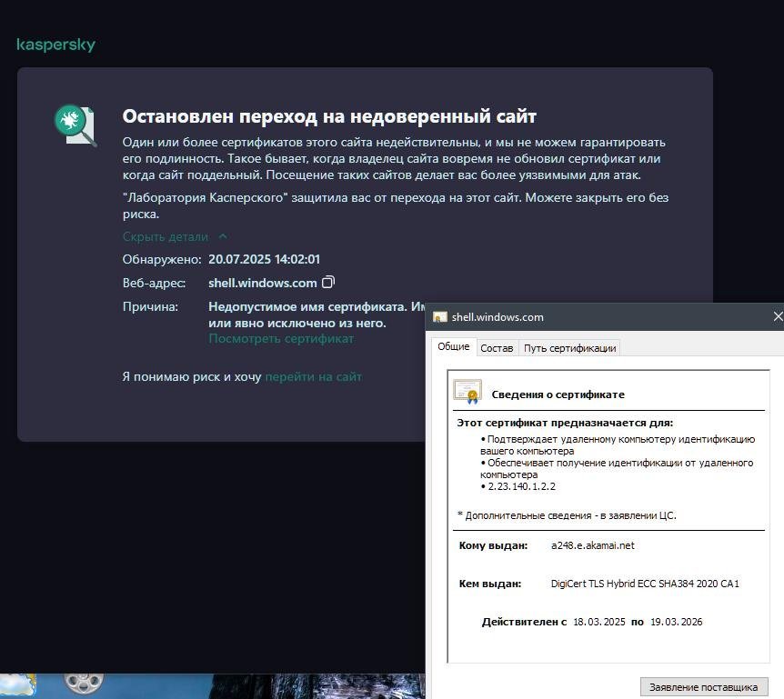This screenshot has height=699, width=784.
Task: Click the web address 'shell.windows.com' text
Action: coord(263,283)
